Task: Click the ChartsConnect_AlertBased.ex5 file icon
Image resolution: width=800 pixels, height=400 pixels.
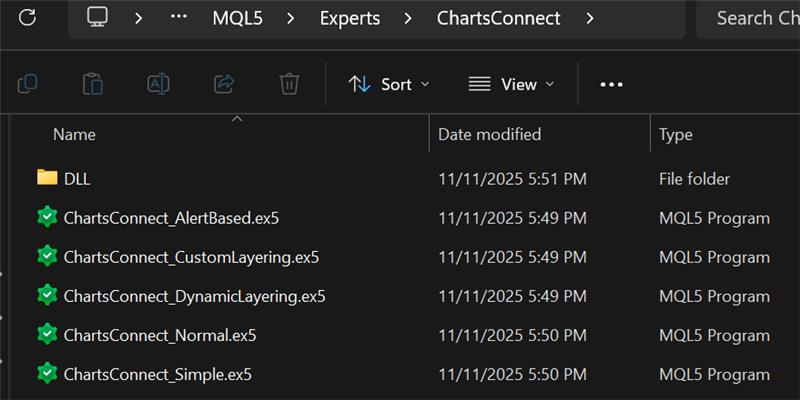Action: tap(47, 217)
